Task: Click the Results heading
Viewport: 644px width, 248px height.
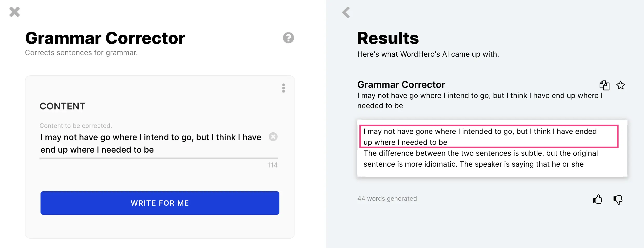Action: (x=388, y=38)
